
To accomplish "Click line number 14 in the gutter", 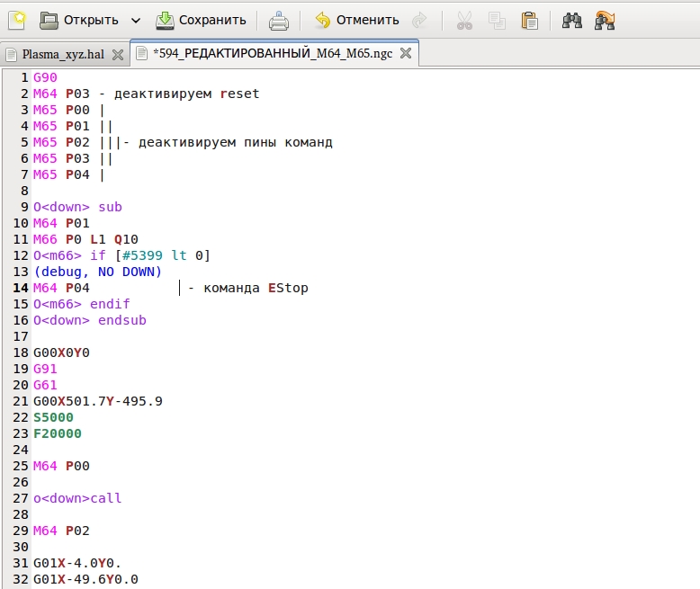I will coord(21,288).
